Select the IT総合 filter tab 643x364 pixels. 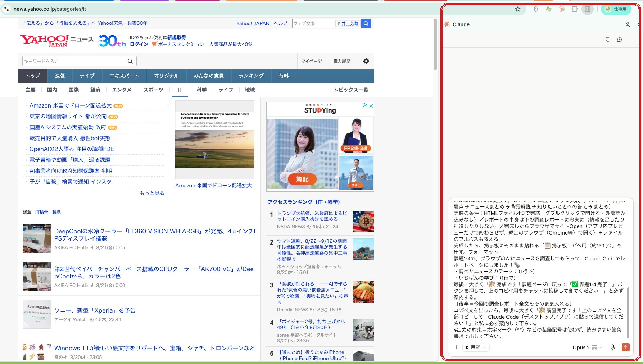[41, 213]
